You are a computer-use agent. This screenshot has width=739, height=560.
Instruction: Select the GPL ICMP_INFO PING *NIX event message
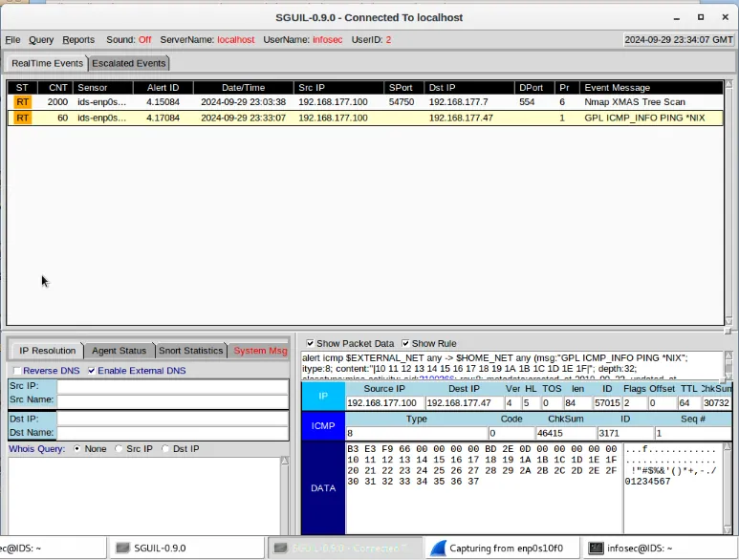coord(644,118)
